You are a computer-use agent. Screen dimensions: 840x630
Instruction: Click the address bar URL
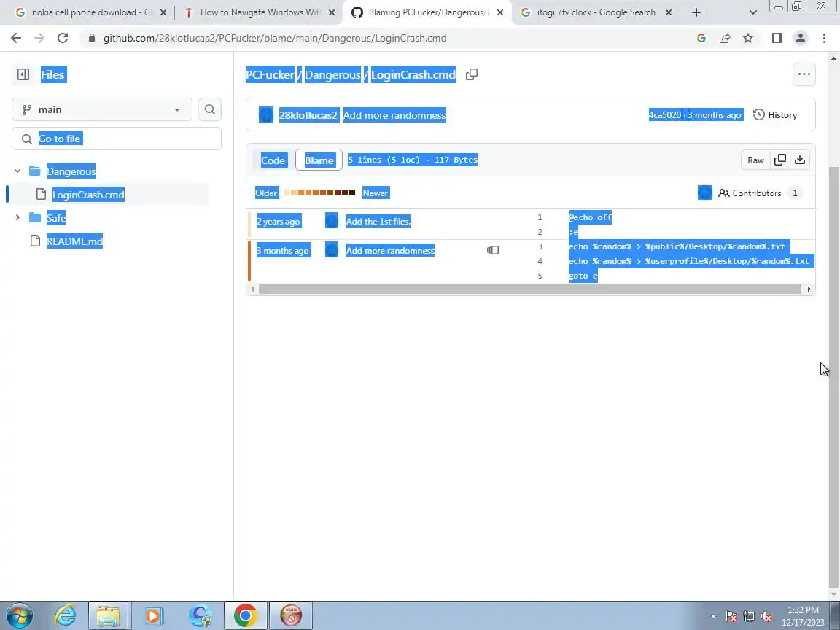click(x=275, y=38)
